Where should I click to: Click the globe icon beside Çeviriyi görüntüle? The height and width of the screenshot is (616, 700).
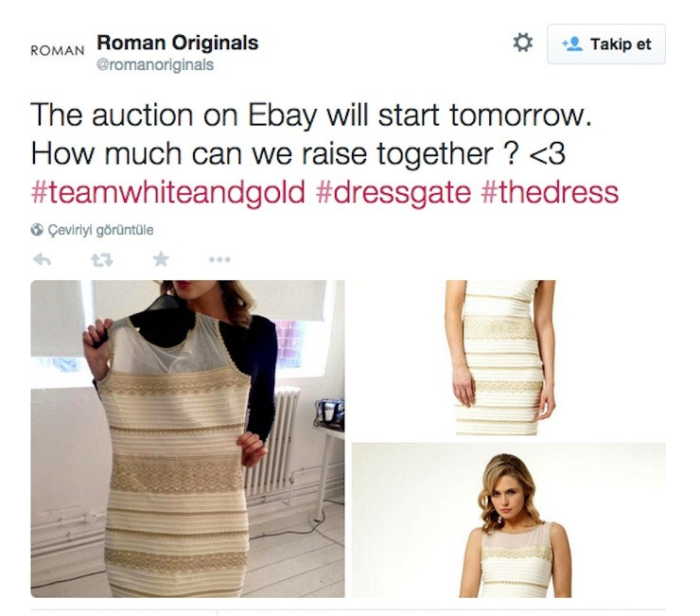point(37,230)
